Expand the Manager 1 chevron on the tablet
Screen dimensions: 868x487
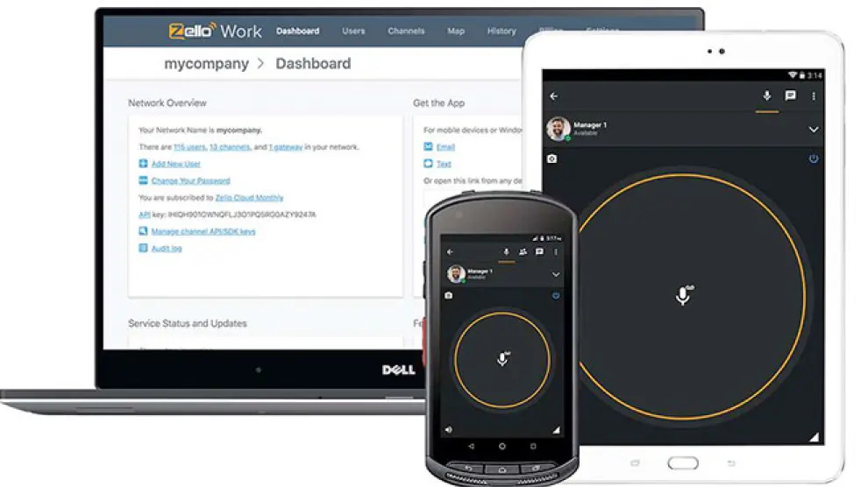pos(814,130)
